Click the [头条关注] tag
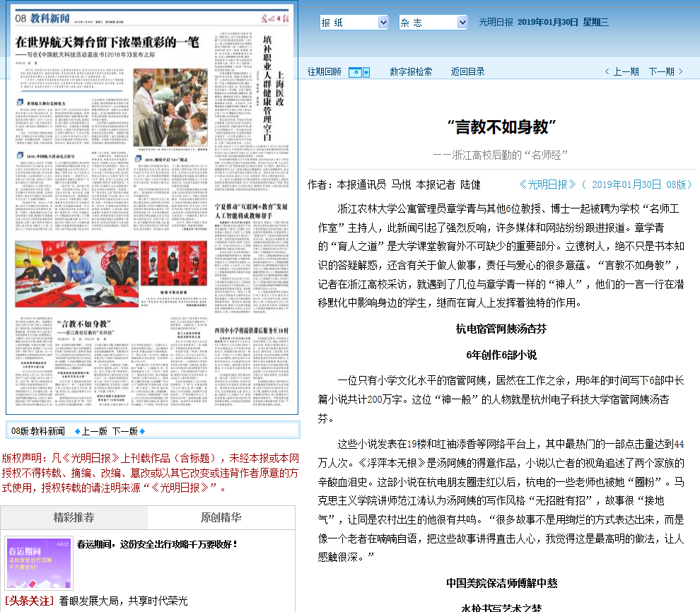Image resolution: width=700 pixels, height=612 pixels. point(29,601)
